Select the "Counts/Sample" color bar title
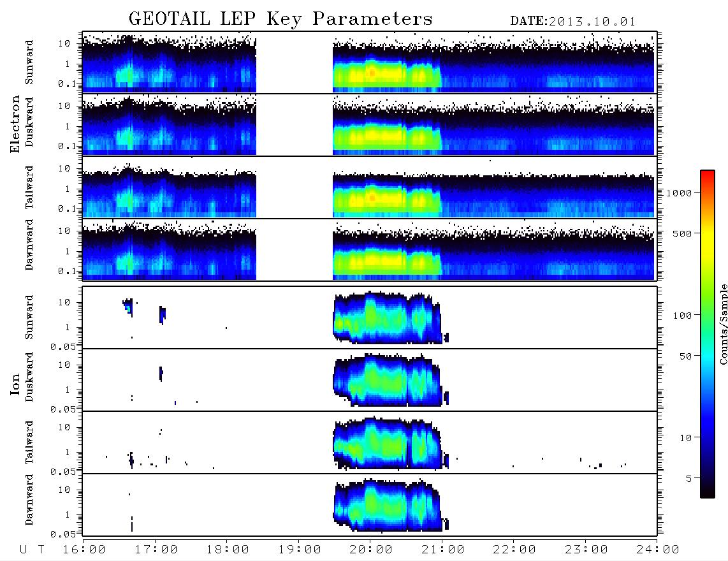Image resolution: width=728 pixels, height=561 pixels. point(724,324)
